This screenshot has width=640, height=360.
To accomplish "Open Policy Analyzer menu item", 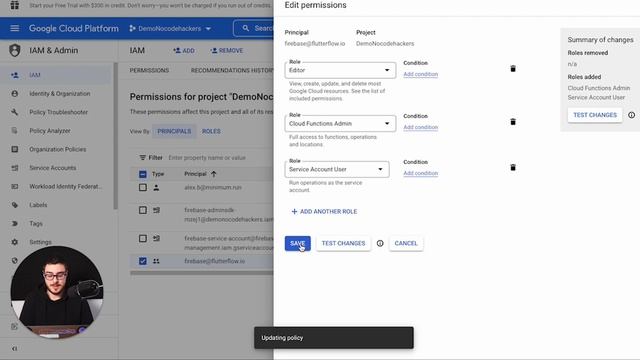I will pos(50,131).
